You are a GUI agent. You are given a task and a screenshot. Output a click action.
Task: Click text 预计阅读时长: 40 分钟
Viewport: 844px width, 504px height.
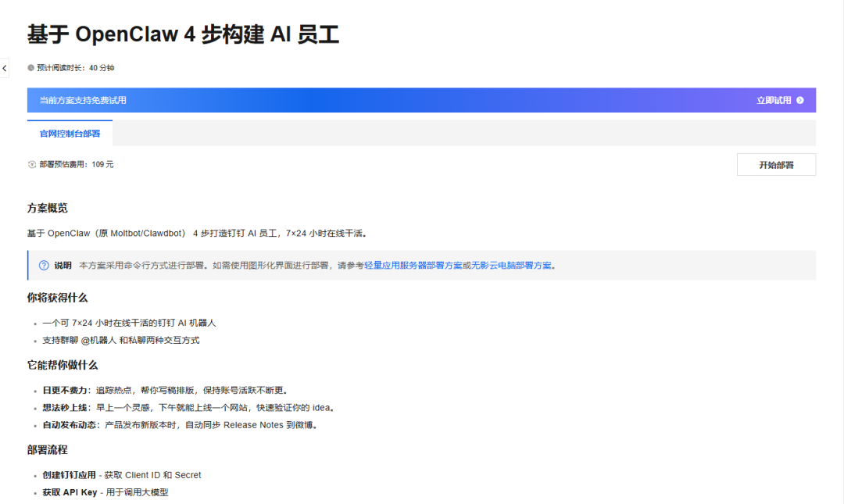pos(75,68)
